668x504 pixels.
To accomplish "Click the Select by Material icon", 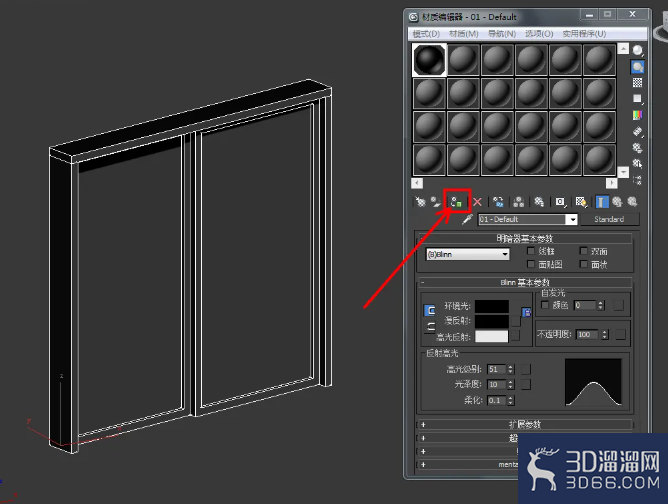I will [637, 164].
